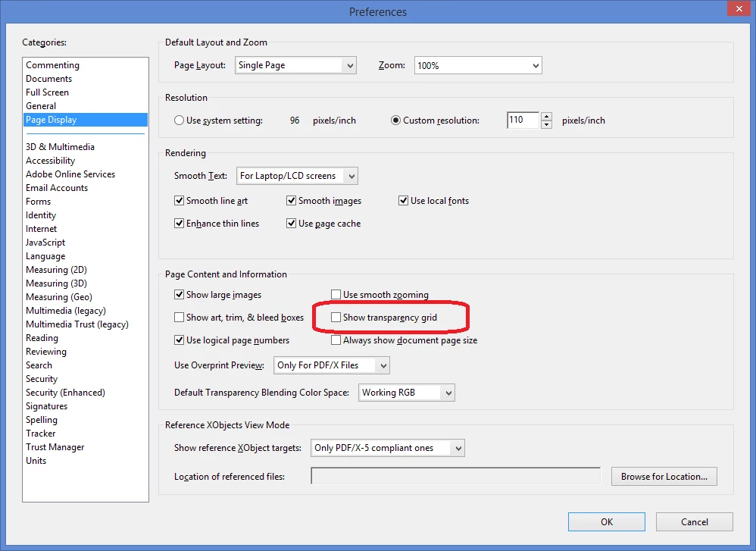The height and width of the screenshot is (551, 756).
Task: Select Search category
Action: 39,365
